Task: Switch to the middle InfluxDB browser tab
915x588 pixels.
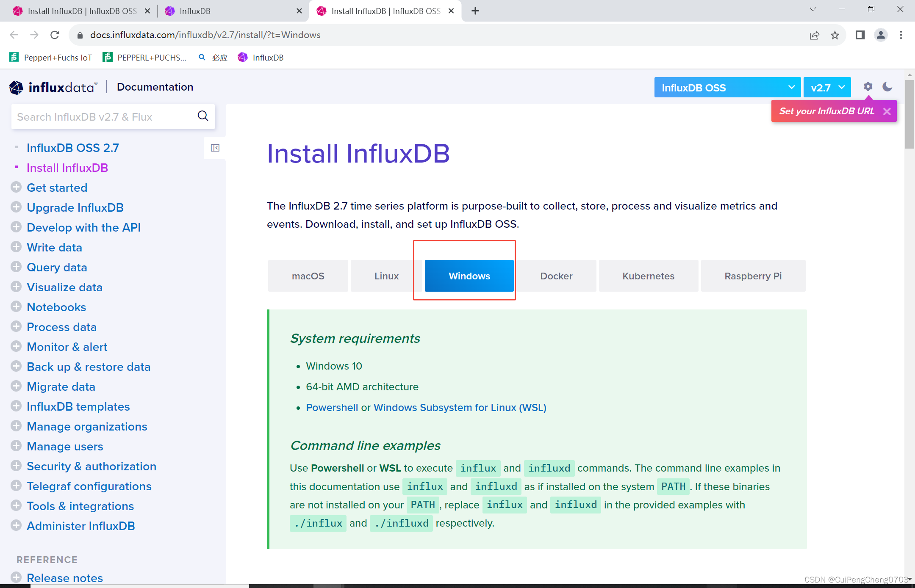Action: click(233, 11)
